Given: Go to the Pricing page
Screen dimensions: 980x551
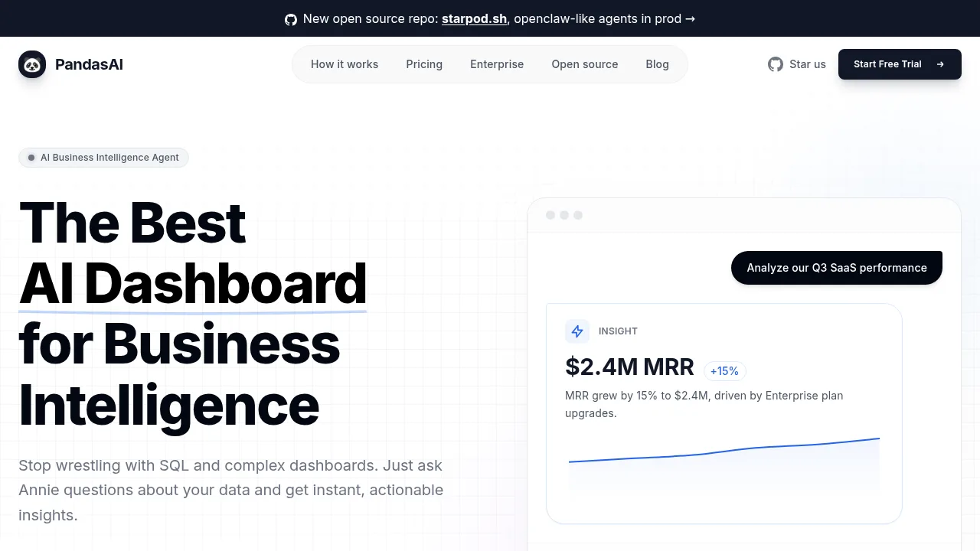Looking at the screenshot, I should click(424, 64).
